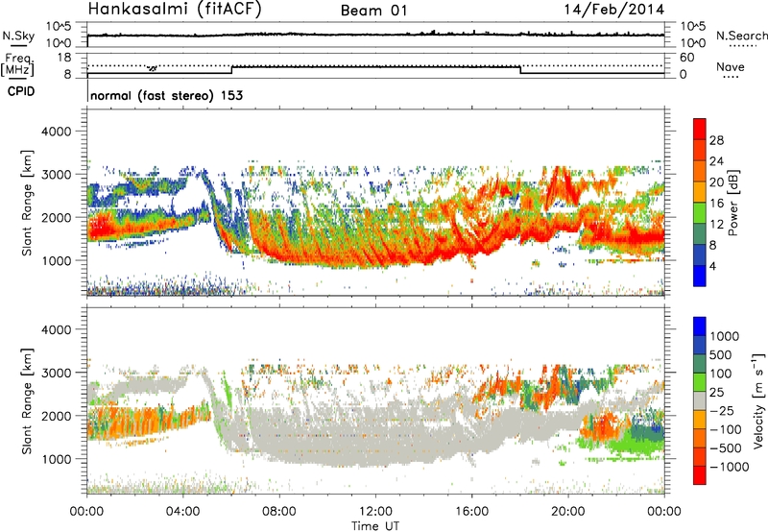Click the "04:00" time axis label

click(183, 512)
